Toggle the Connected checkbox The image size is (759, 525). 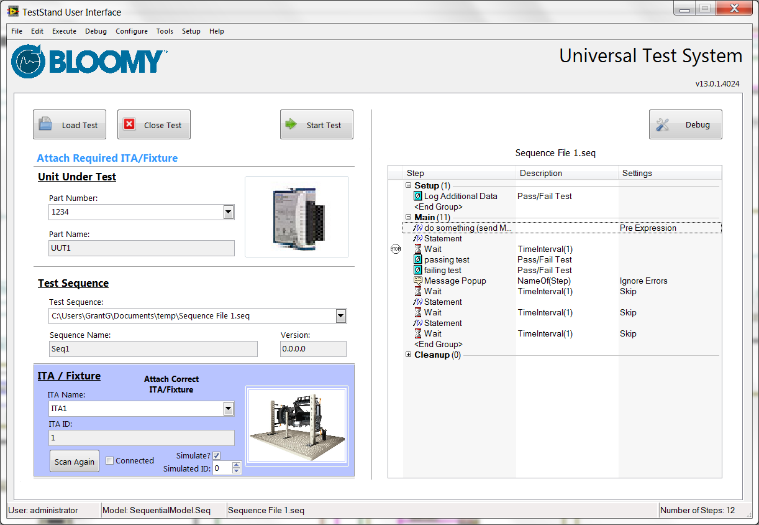[110, 461]
